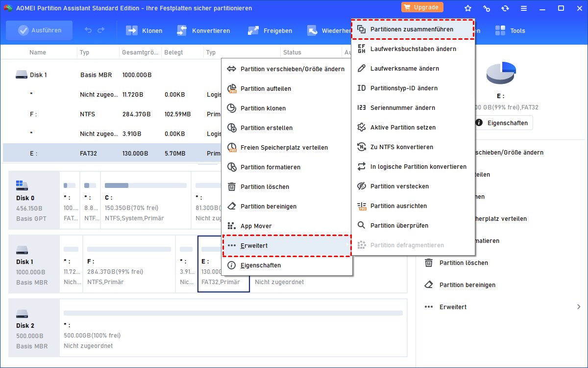This screenshot has width=588, height=368.
Task: Click the Name column header
Action: (38, 53)
